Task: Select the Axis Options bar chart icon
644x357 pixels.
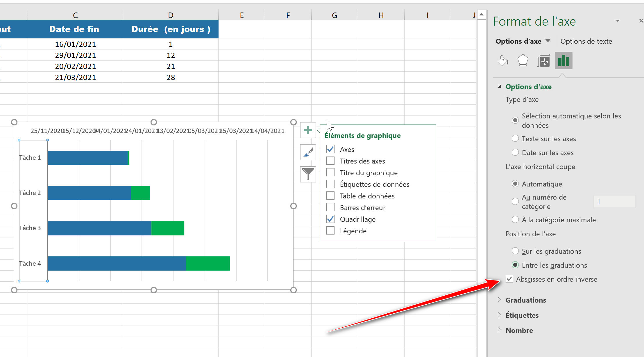Action: [x=563, y=61]
